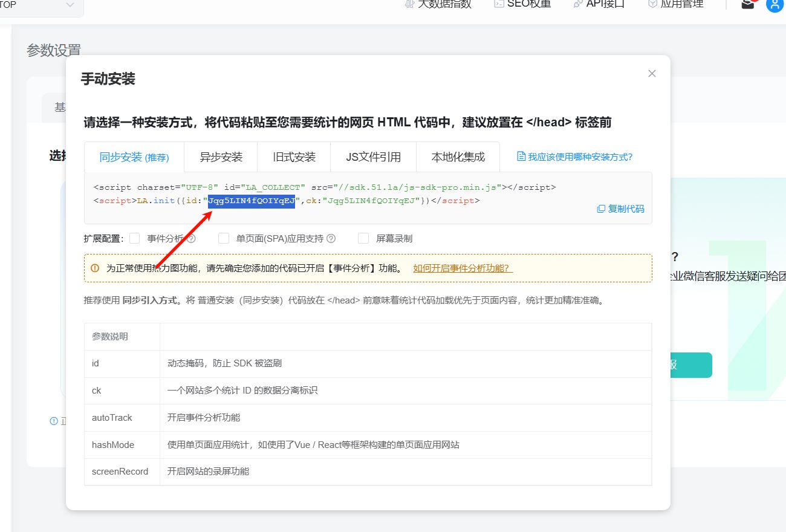This screenshot has height=532, width=786.
Task: Open the messages inbox icon
Action: tap(748, 5)
